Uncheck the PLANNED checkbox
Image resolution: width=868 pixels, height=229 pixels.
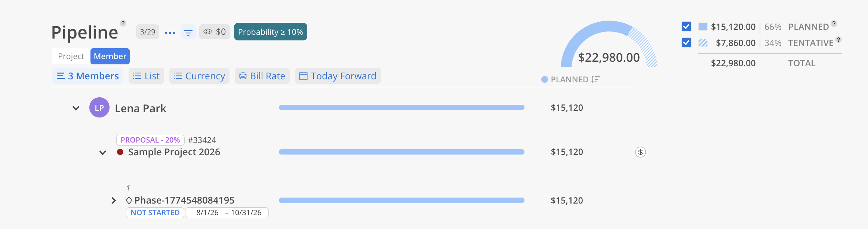click(686, 27)
